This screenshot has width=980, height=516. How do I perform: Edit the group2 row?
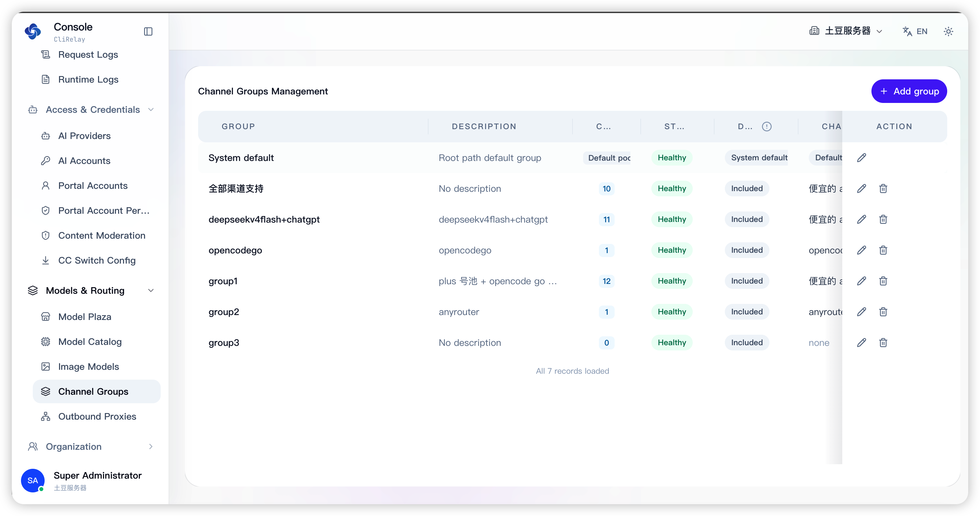click(x=862, y=312)
